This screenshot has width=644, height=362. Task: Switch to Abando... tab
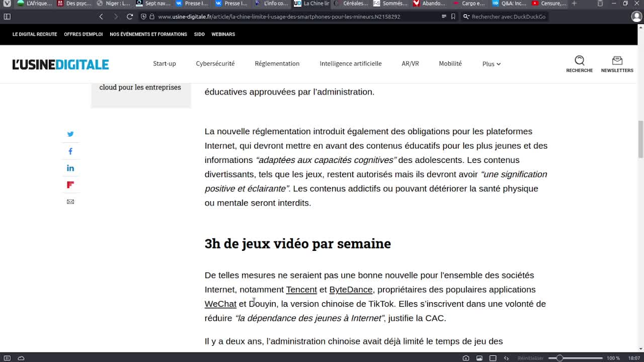pos(430,4)
